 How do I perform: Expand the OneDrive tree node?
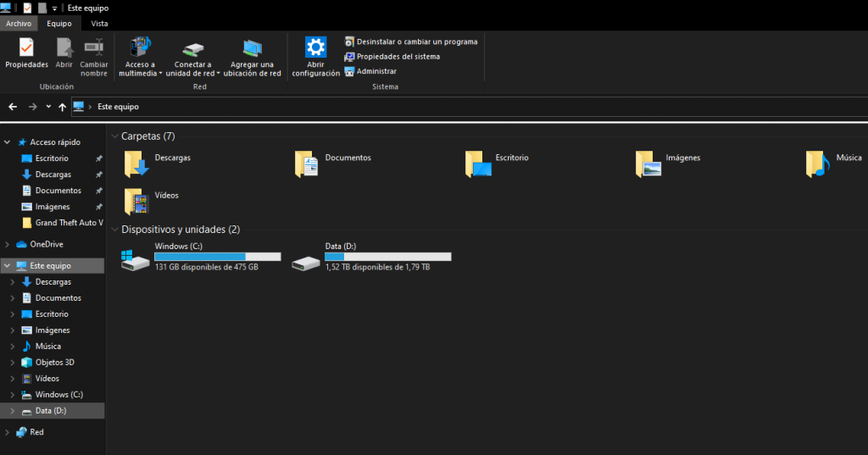(8, 245)
